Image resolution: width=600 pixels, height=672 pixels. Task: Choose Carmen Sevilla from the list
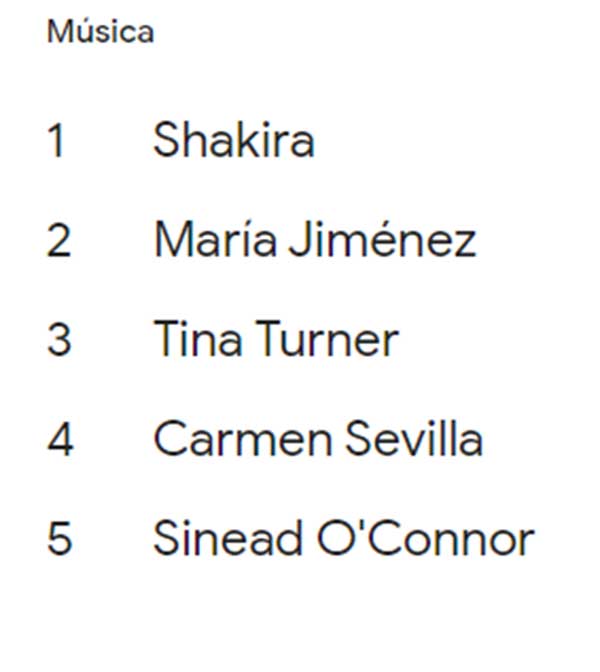(317, 439)
